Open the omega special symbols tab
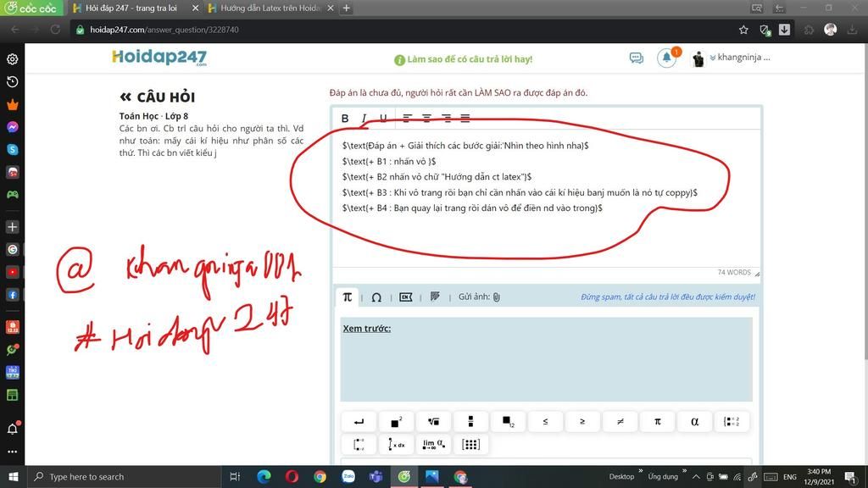The height and width of the screenshot is (488, 868). pyautogui.click(x=376, y=297)
